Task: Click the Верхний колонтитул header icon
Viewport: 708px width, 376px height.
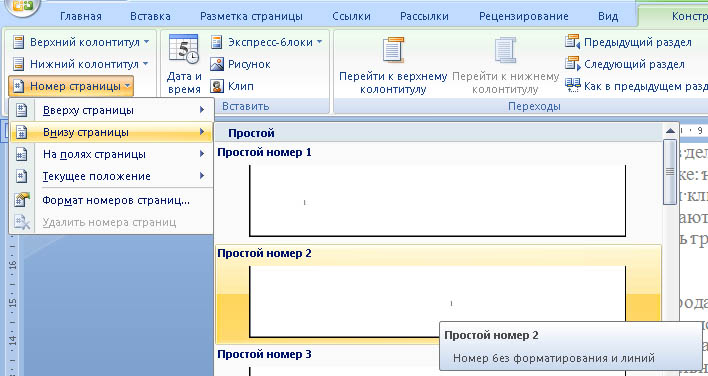Action: point(19,42)
